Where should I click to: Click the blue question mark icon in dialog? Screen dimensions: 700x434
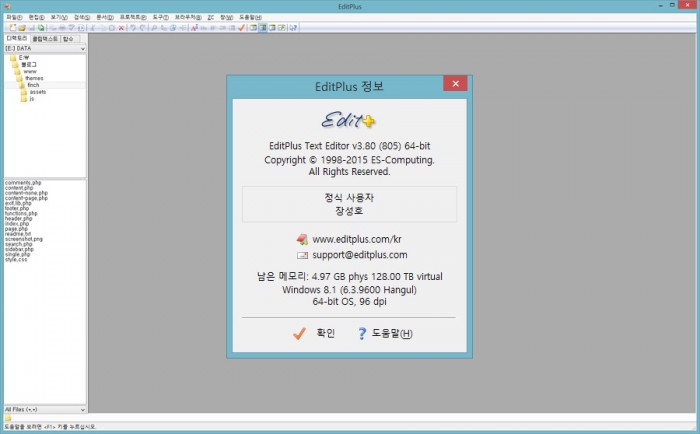(362, 334)
